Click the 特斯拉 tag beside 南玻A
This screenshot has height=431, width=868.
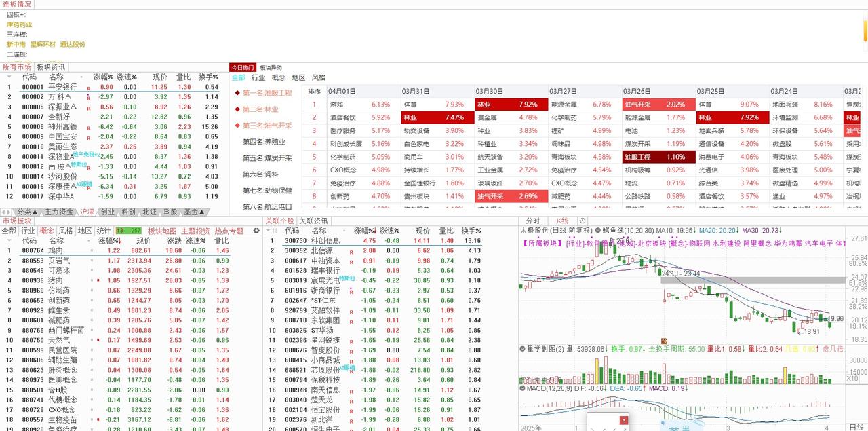79,164
